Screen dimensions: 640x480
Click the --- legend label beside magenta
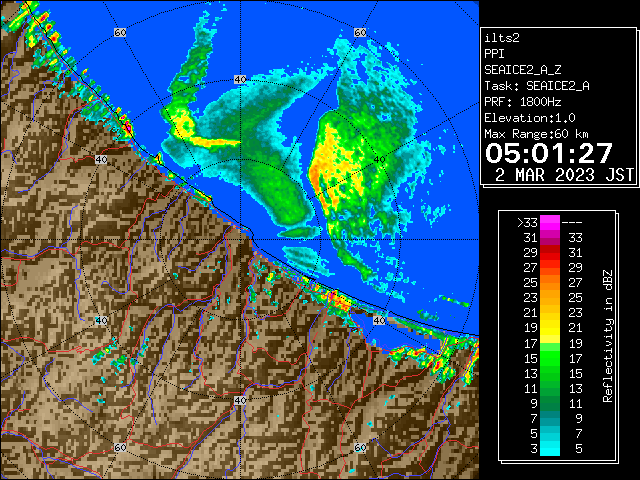[572, 223]
